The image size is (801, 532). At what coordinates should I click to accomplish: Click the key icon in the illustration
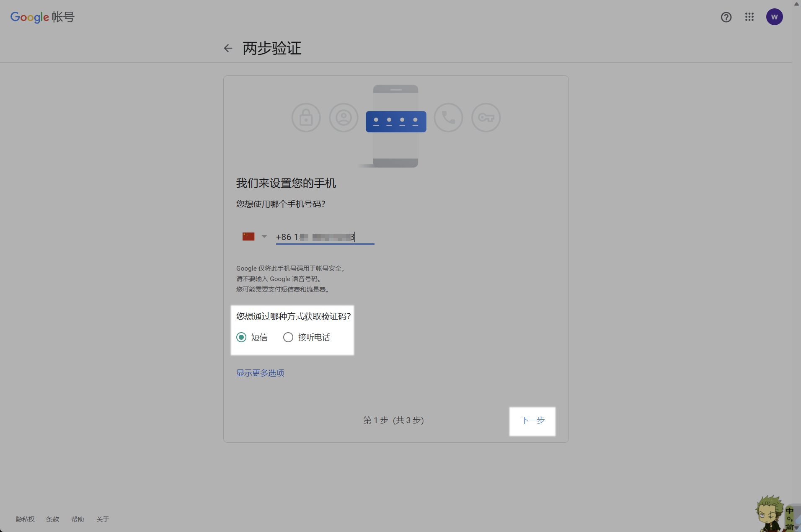[x=486, y=118]
